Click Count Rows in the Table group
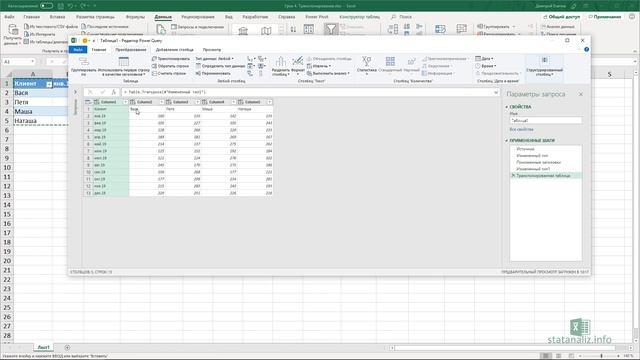 point(169,73)
